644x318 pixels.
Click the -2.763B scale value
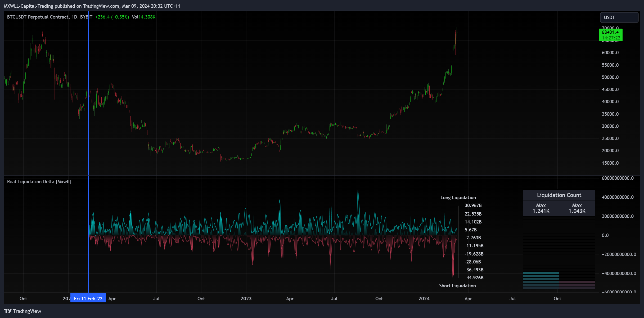point(473,238)
